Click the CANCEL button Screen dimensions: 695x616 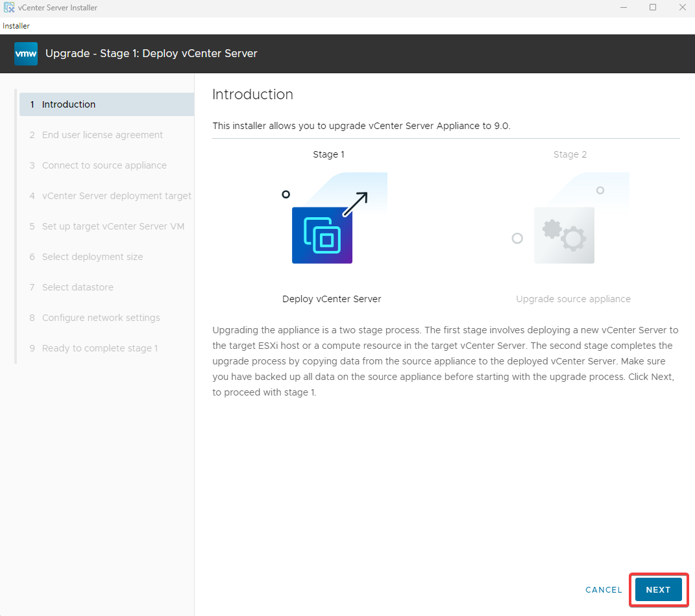click(x=604, y=590)
